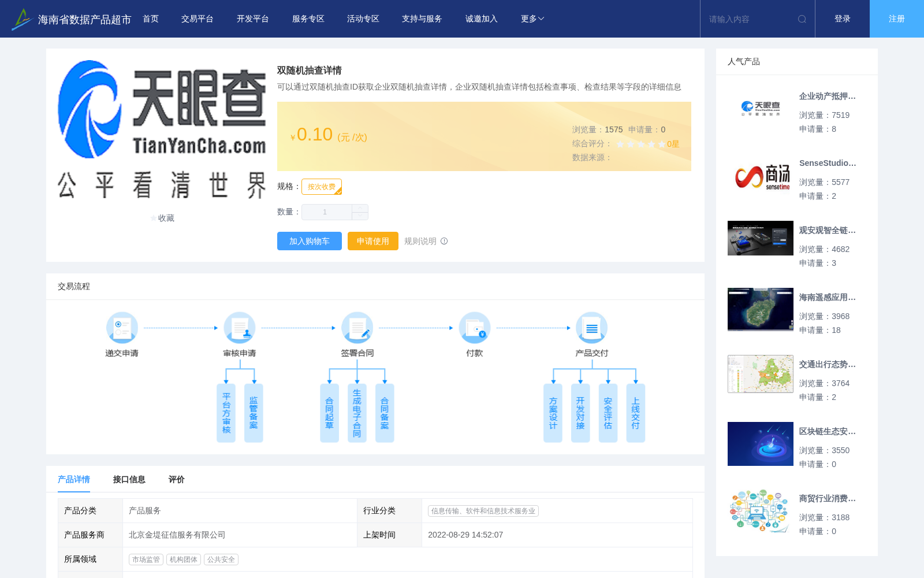The width and height of the screenshot is (924, 578).
Task: Click the 企业动产抵押 product title
Action: [828, 96]
